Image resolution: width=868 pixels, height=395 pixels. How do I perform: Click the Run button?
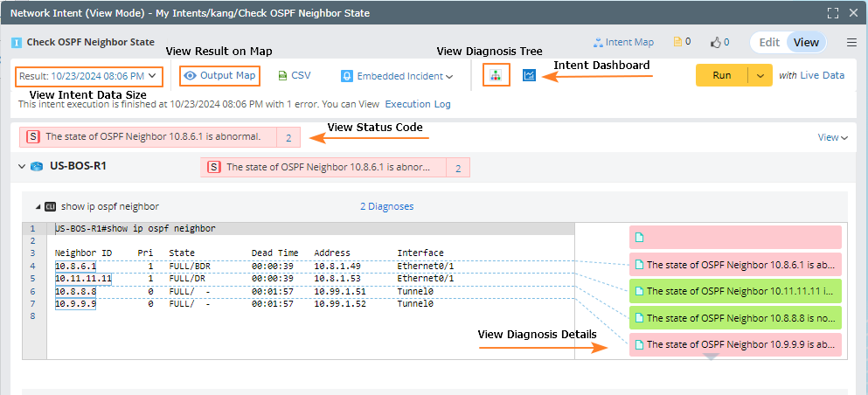722,75
